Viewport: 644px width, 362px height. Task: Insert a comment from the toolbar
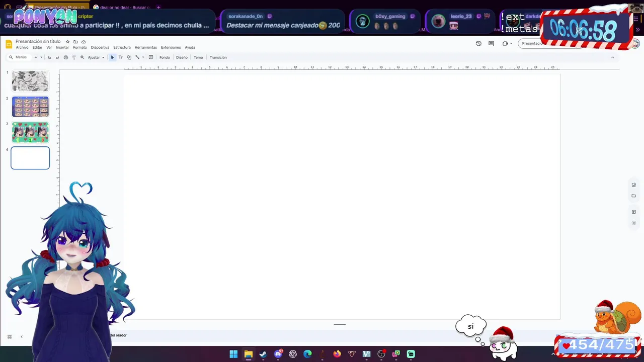(x=151, y=57)
